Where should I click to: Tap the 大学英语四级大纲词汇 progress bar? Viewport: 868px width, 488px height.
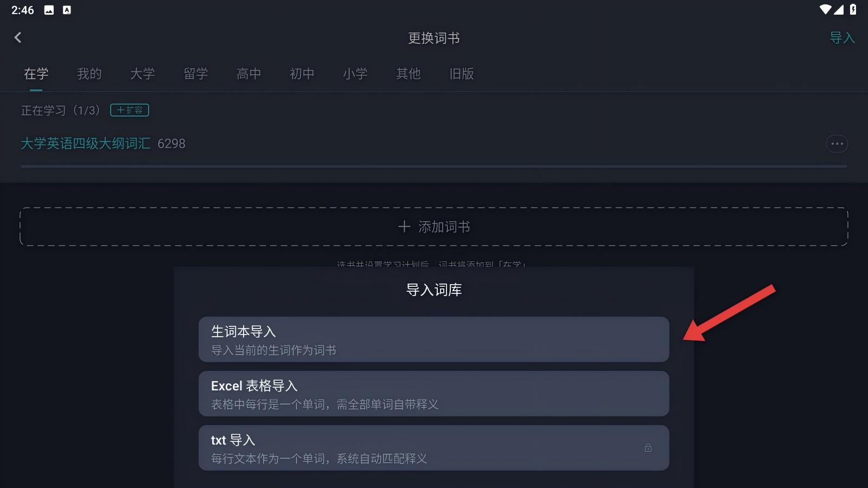(433, 166)
